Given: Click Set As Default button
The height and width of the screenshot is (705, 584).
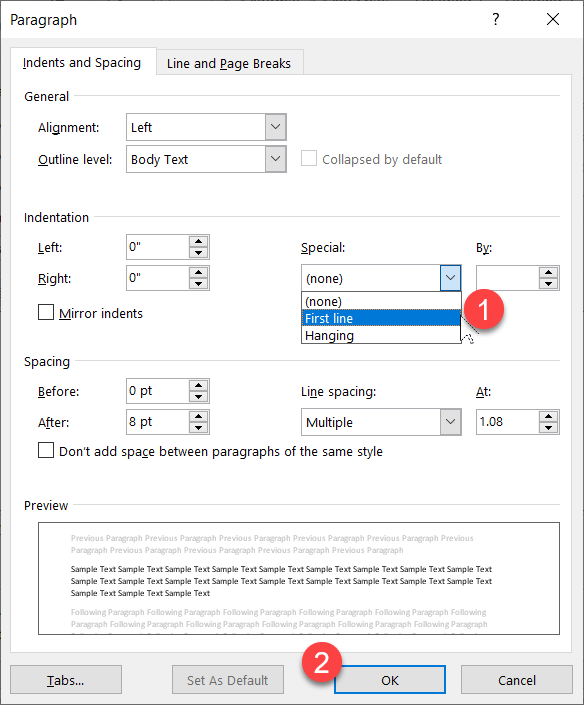Looking at the screenshot, I should (x=227, y=680).
